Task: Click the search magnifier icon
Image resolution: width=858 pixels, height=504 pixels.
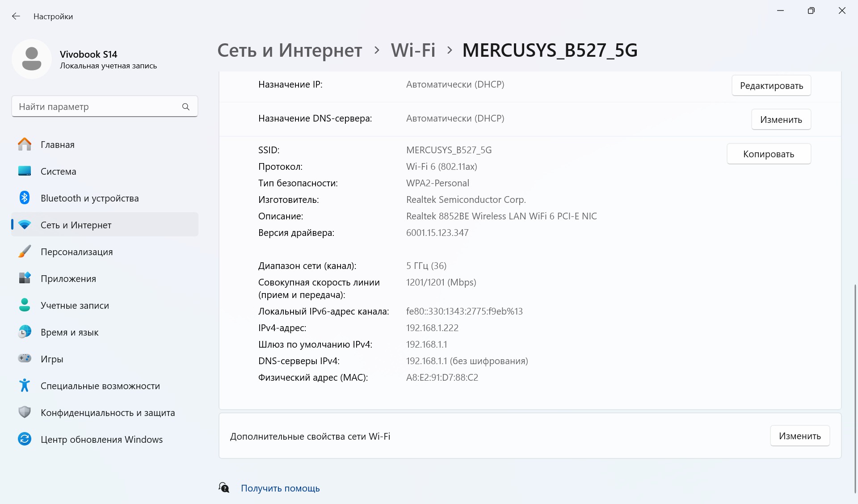Action: tap(186, 107)
